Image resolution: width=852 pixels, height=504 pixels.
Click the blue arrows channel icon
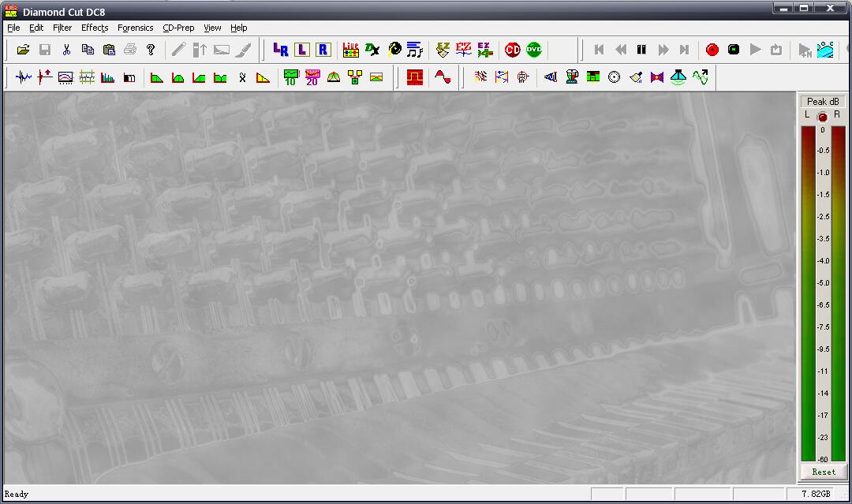coord(502,77)
